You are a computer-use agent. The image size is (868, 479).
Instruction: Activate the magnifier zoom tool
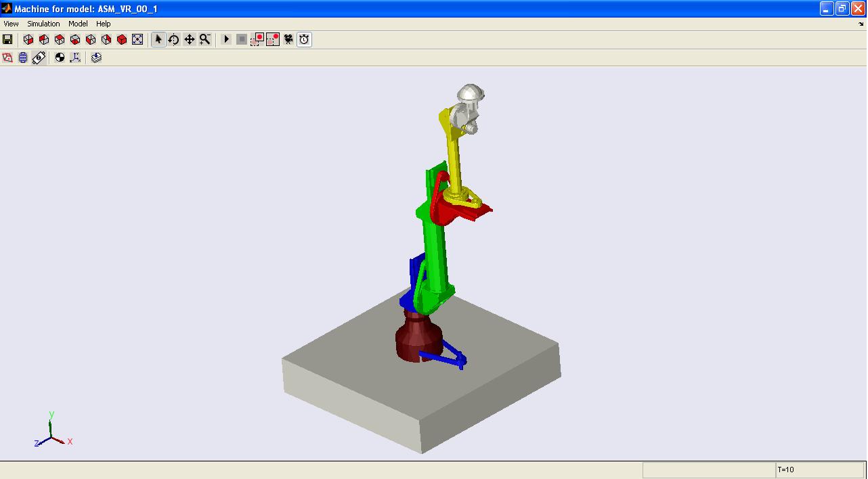click(205, 39)
